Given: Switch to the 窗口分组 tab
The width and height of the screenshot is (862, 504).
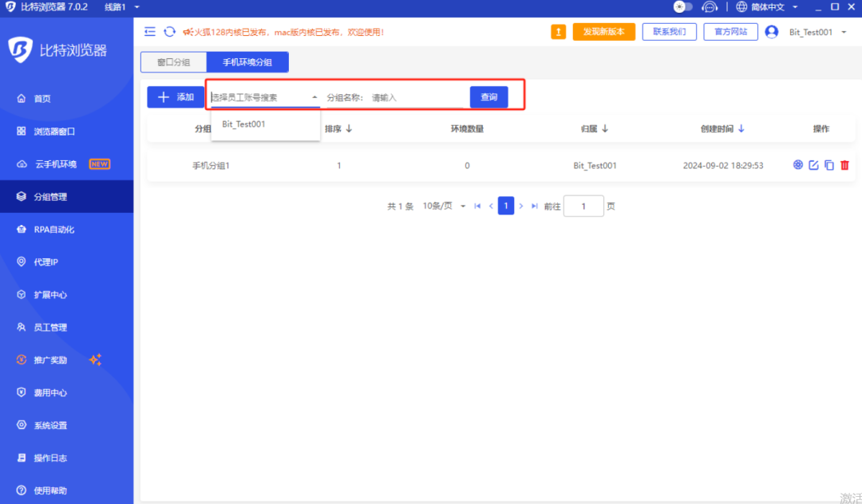Looking at the screenshot, I should (173, 61).
